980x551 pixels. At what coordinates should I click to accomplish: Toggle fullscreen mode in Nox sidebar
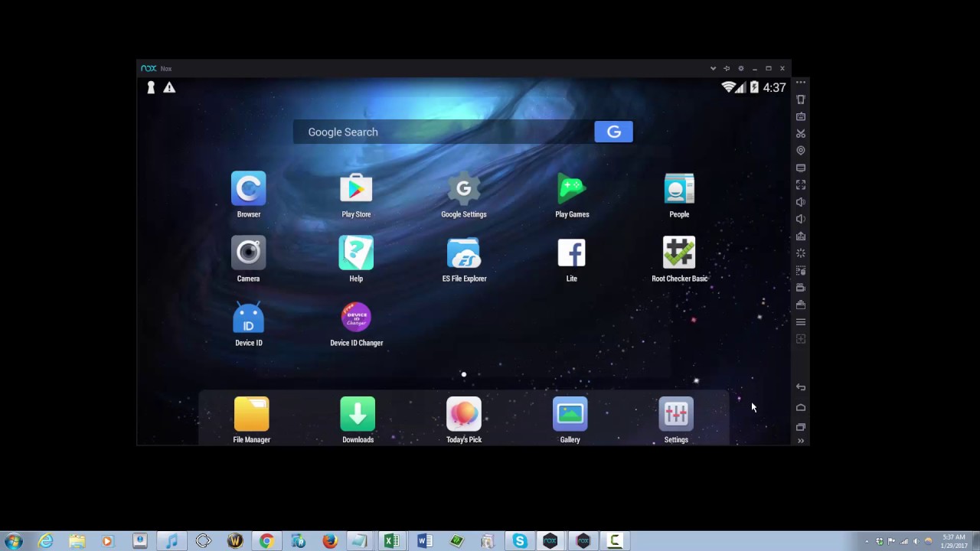pos(801,184)
